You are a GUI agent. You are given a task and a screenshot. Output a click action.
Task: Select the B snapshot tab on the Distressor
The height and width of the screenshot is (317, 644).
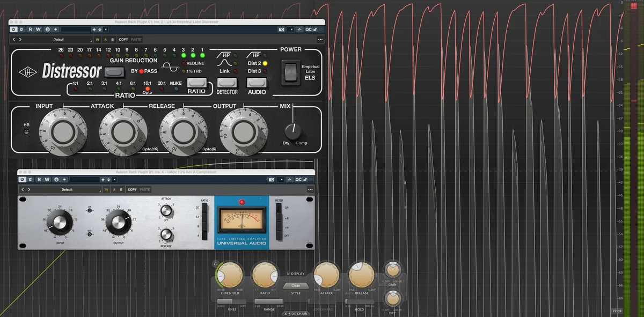112,39
